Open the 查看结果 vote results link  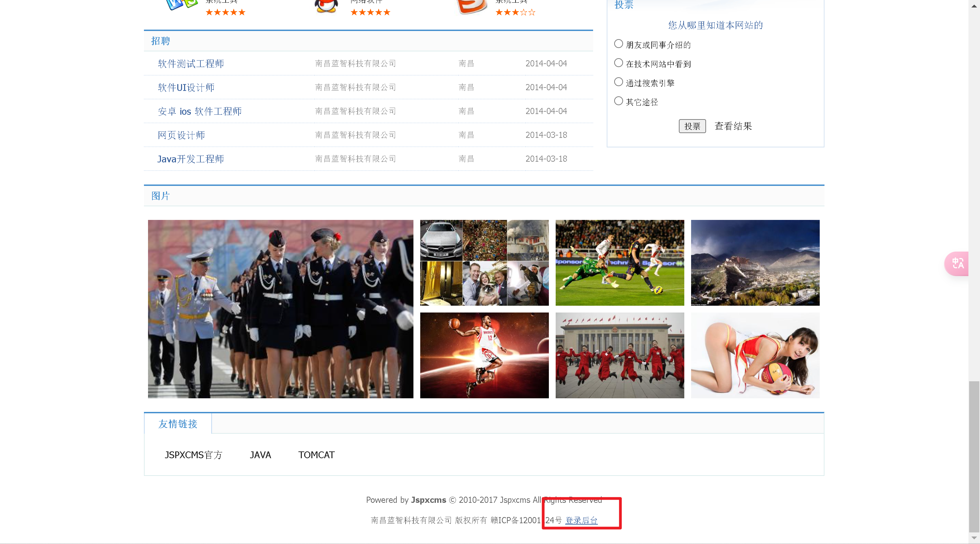coord(733,126)
